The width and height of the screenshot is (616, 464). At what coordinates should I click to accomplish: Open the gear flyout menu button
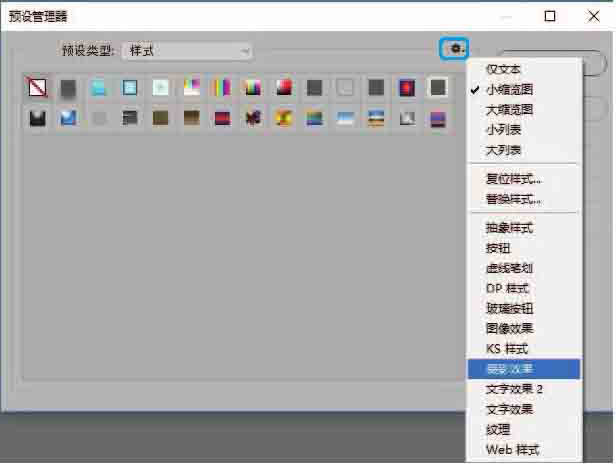pos(455,49)
